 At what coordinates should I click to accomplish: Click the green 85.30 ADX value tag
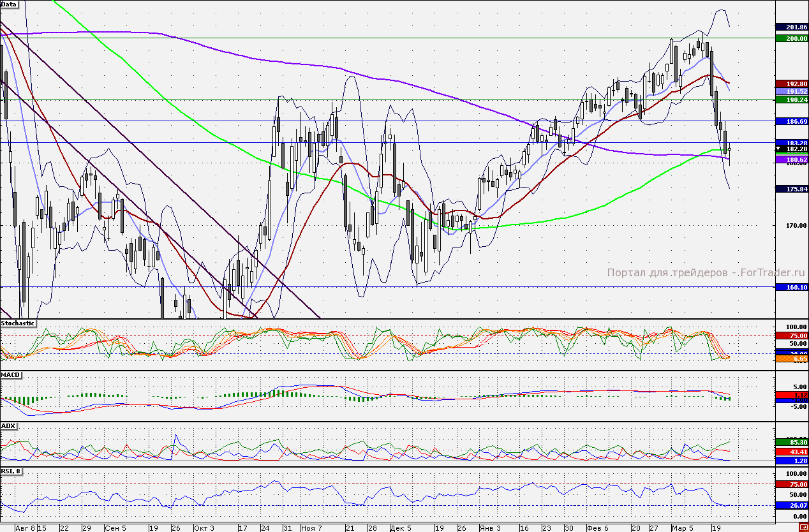792,441
